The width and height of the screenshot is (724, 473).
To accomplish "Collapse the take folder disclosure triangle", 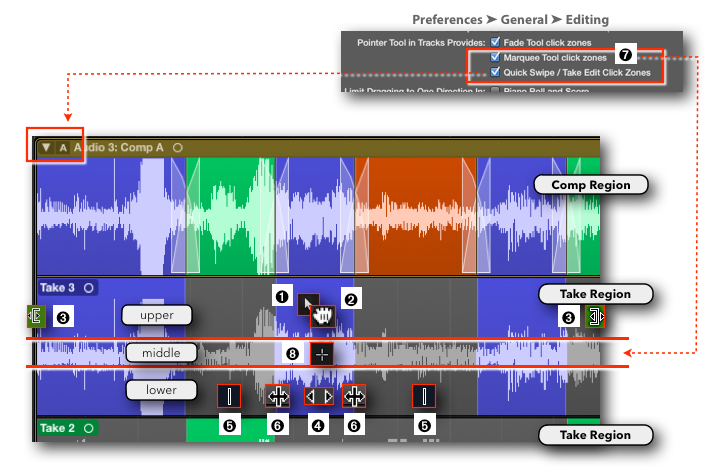I will (x=46, y=147).
